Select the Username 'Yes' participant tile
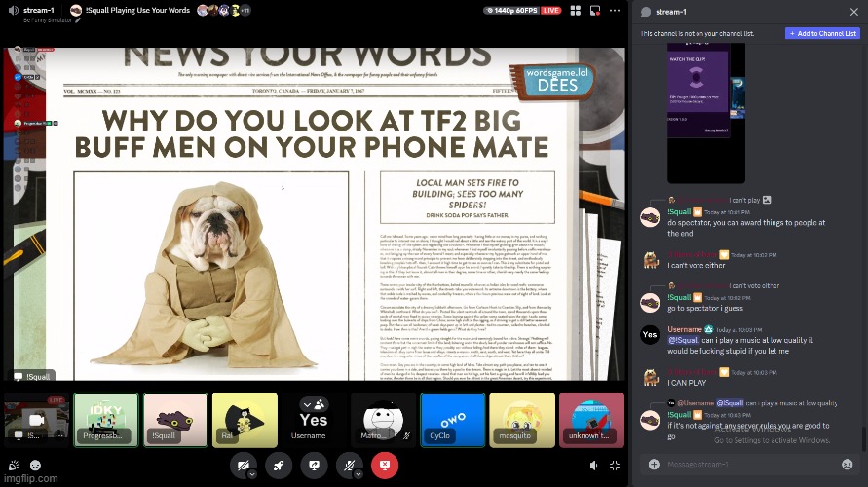This screenshot has width=868, height=487. 314,420
